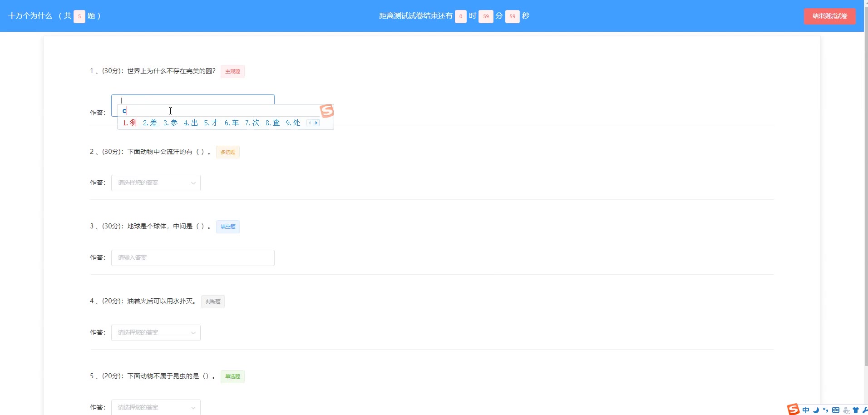The height and width of the screenshot is (415, 868).
Task: Open the question 5 answer dropdown
Action: (156, 407)
